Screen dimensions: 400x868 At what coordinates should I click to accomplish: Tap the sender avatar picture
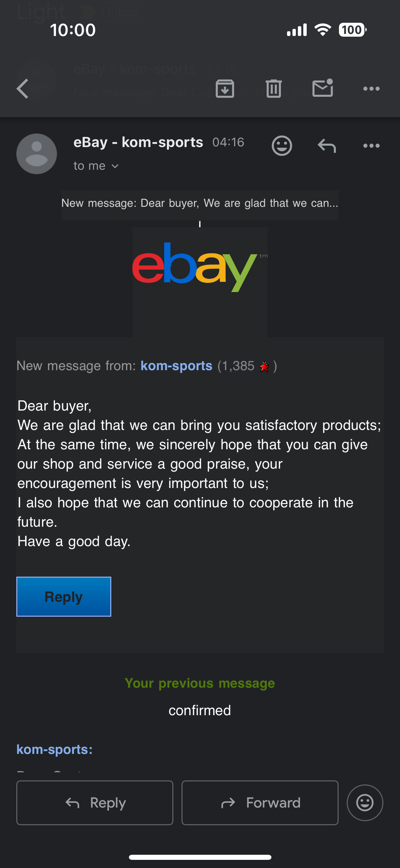tap(37, 154)
